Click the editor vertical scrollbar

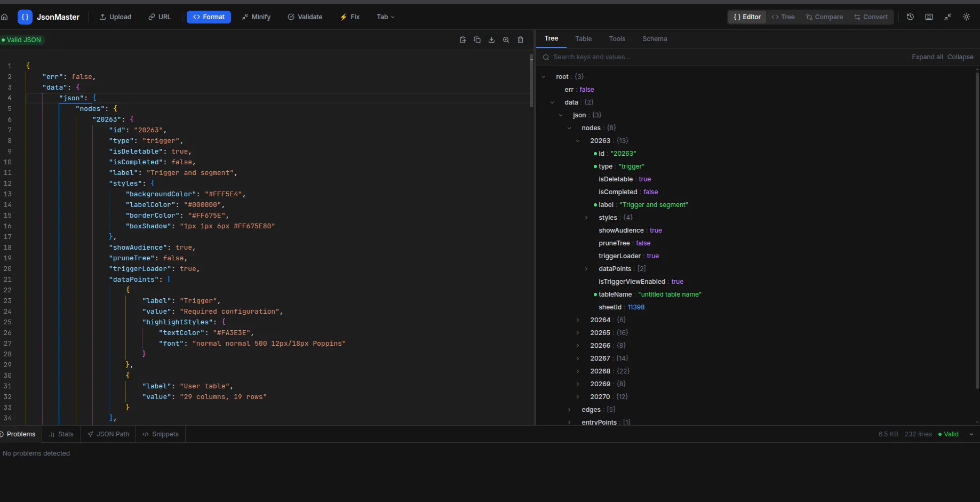[531, 81]
